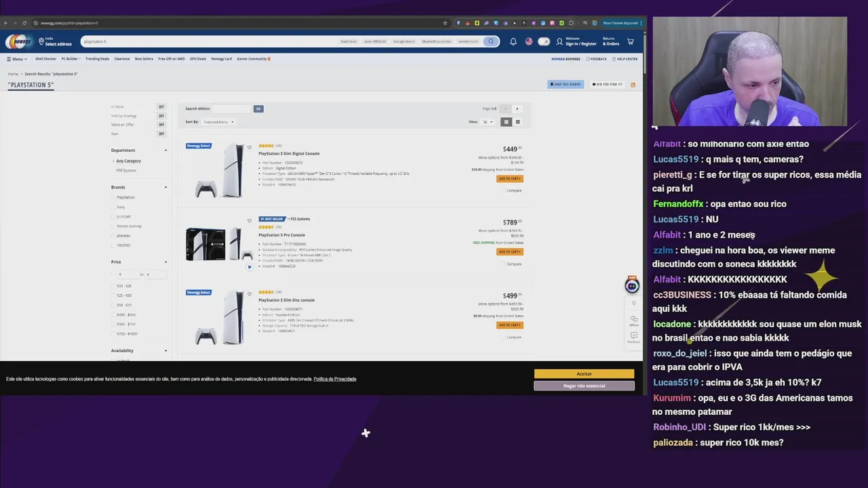Open the notifications bell
The height and width of the screenshot is (488, 868).
513,41
